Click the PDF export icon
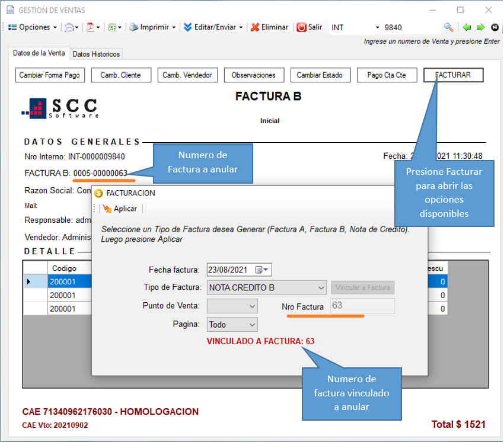Viewport: 504px width, 442px height. pos(92,27)
